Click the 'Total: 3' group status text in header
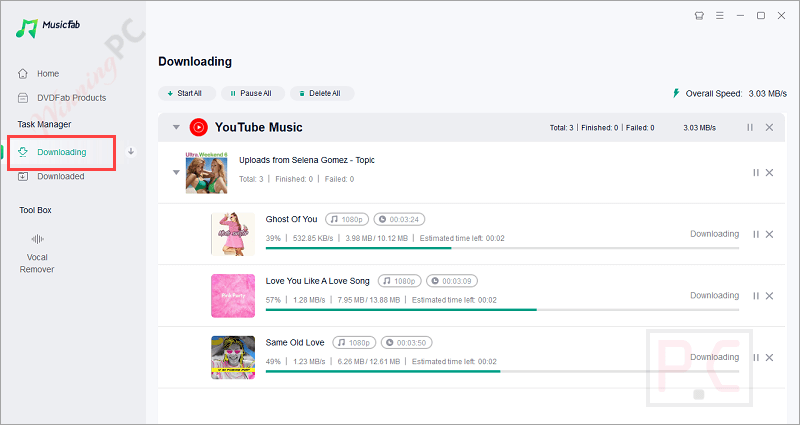Viewport: 800px width, 425px height. [561, 128]
